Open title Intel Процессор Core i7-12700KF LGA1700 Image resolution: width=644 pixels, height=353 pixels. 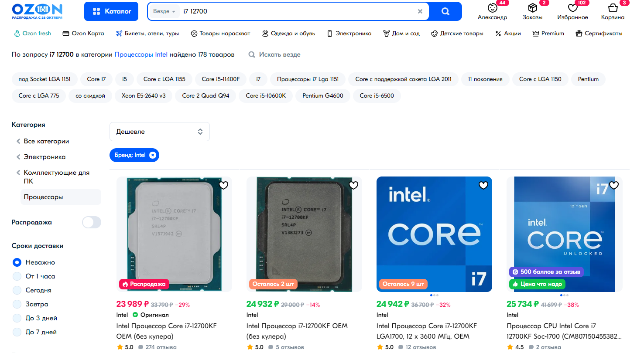(x=427, y=331)
